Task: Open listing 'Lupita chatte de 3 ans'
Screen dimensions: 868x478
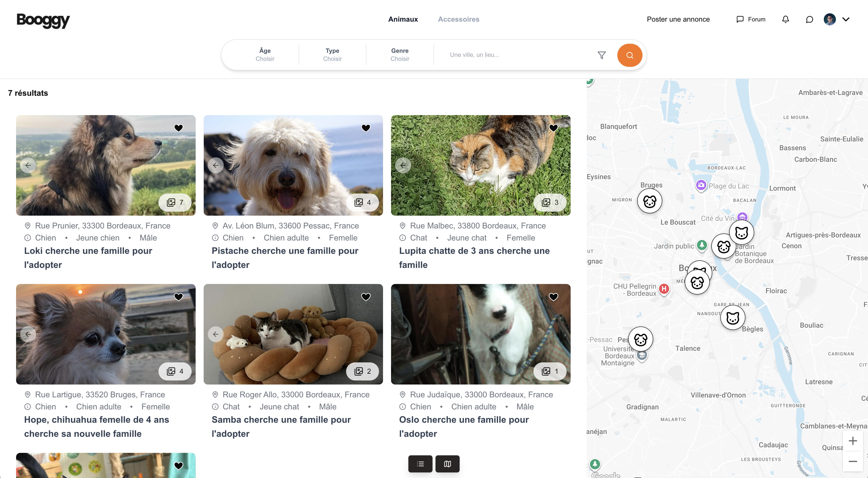Action: click(474, 258)
